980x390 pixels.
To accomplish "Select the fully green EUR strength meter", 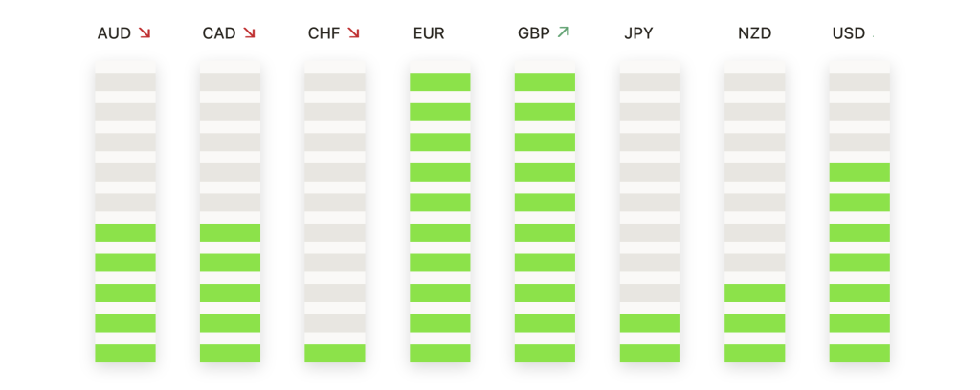I will click(x=440, y=211).
